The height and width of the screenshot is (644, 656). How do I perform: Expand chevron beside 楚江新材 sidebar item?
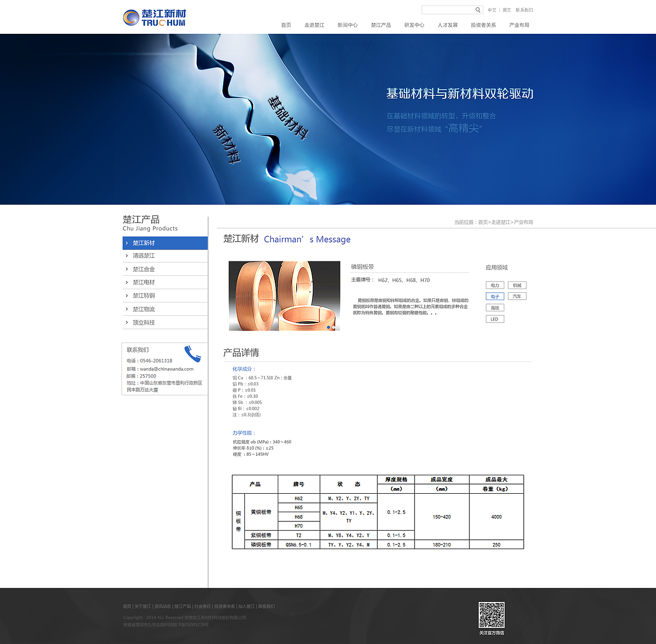[x=127, y=243]
